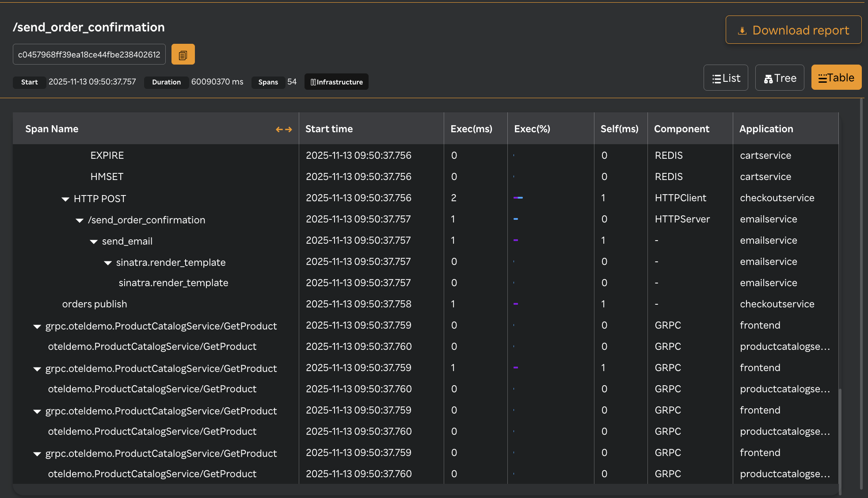Click the download icon in Download report
Viewport: 868px width, 498px height.
[x=742, y=31]
